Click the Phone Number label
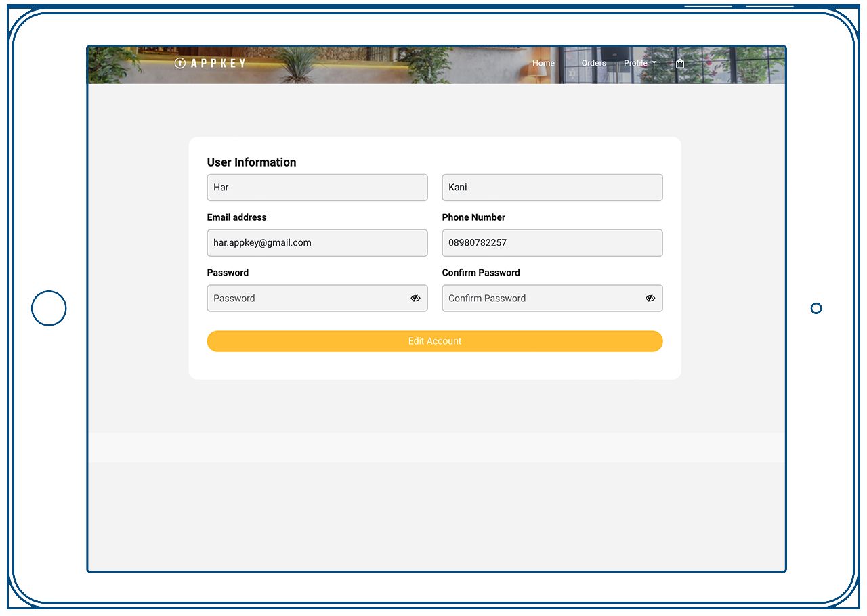 [473, 217]
